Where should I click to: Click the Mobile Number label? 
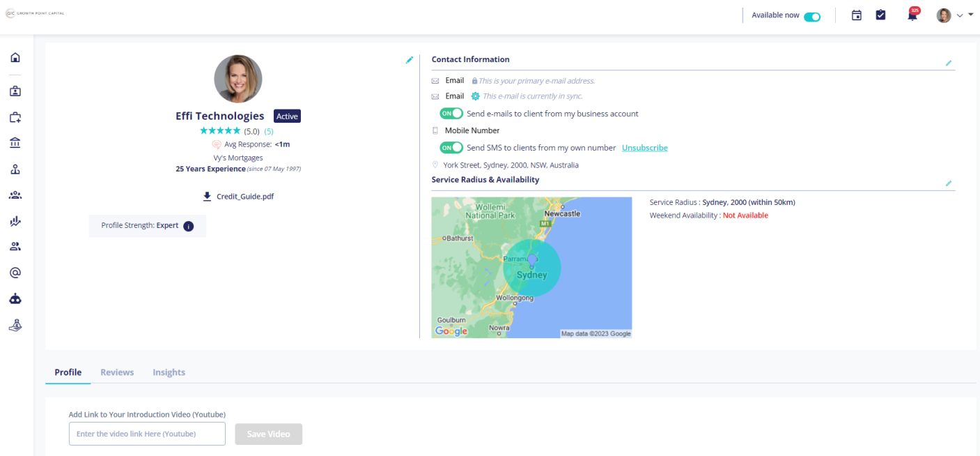[x=472, y=130]
